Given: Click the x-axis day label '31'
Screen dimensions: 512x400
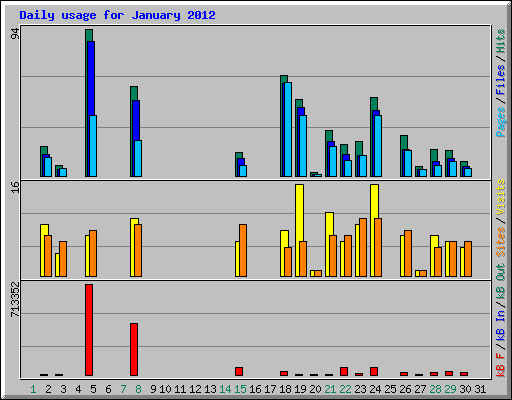Looking at the screenshot, I should pyautogui.click(x=480, y=389).
